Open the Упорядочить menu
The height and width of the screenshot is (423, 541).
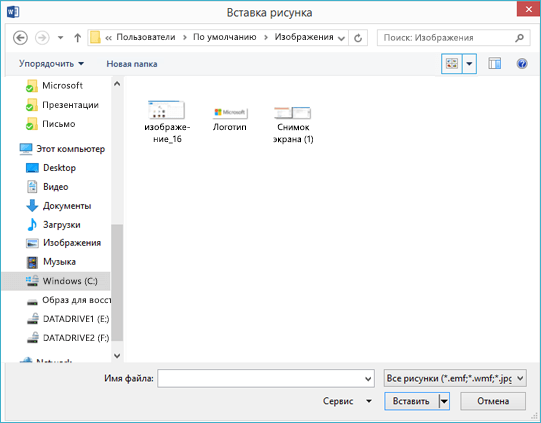tap(51, 63)
